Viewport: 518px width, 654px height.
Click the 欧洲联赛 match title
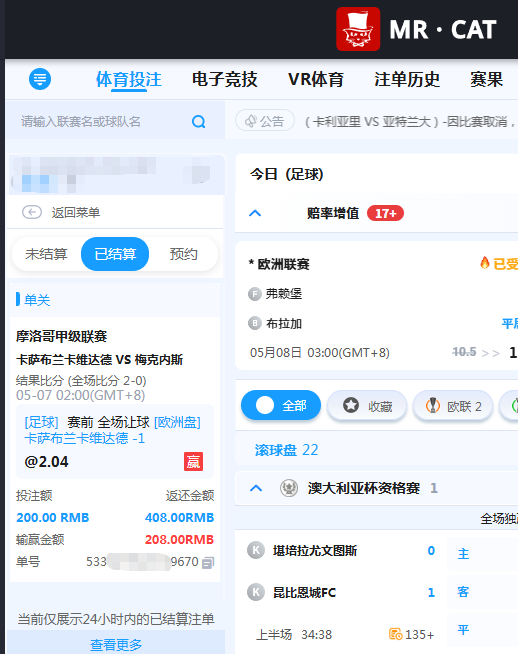pyautogui.click(x=279, y=264)
